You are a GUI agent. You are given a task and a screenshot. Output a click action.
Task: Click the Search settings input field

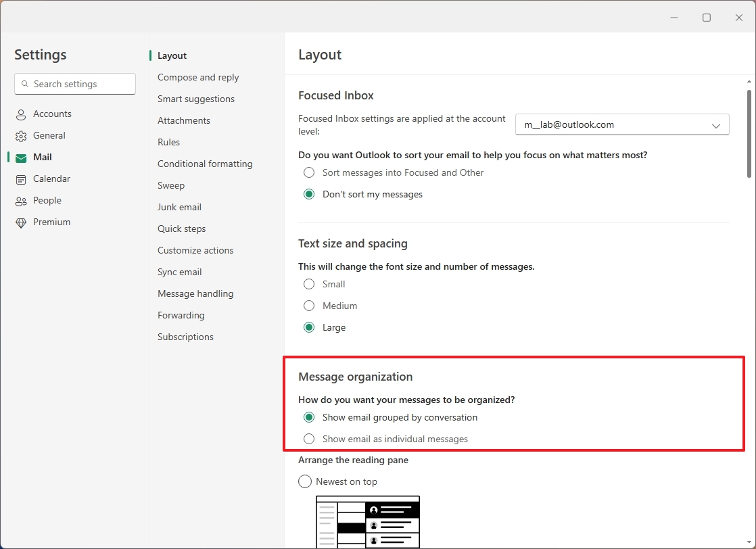click(75, 84)
